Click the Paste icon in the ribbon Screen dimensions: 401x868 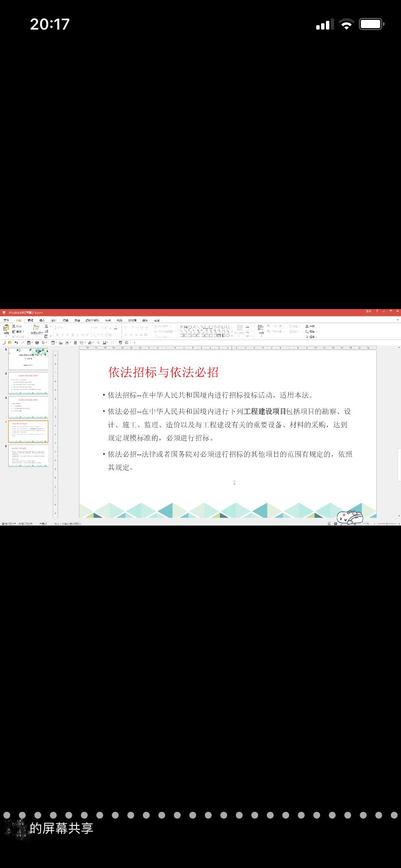point(6,329)
